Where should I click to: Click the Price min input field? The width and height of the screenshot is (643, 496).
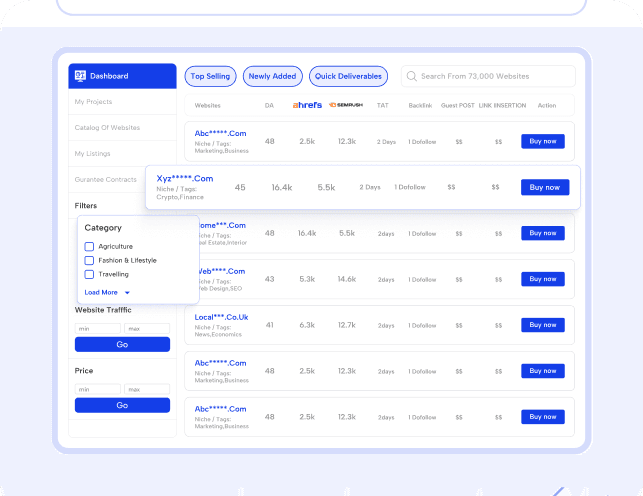coord(97,389)
